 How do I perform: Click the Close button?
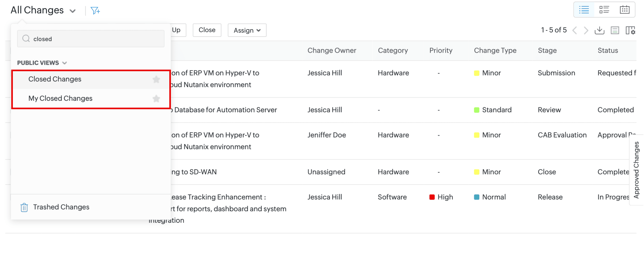point(207,30)
